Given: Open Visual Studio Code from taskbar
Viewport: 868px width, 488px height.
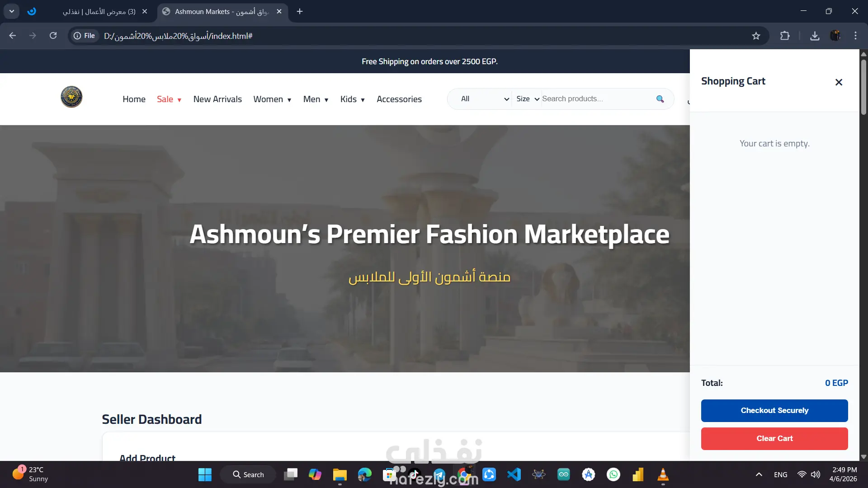Looking at the screenshot, I should pos(514,474).
